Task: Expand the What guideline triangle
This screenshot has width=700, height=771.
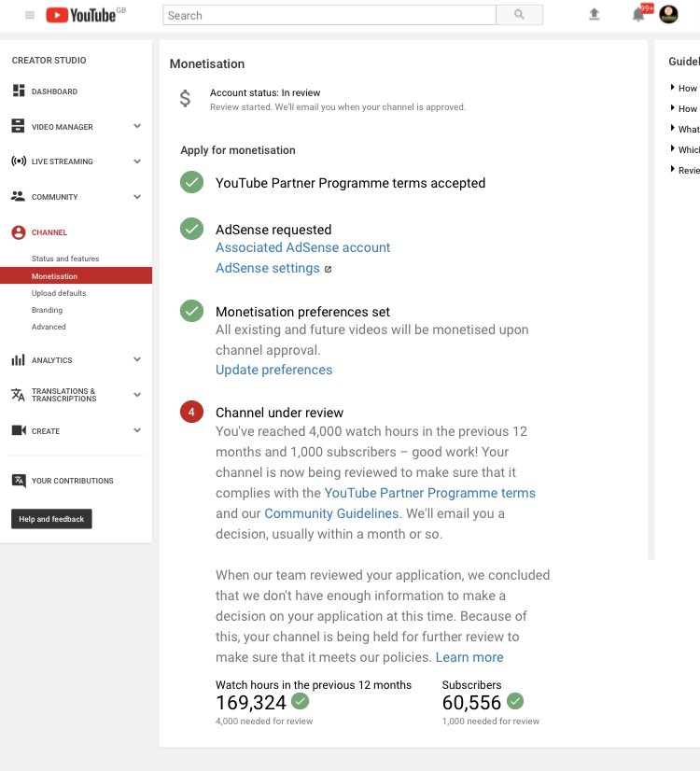Action: click(x=672, y=128)
